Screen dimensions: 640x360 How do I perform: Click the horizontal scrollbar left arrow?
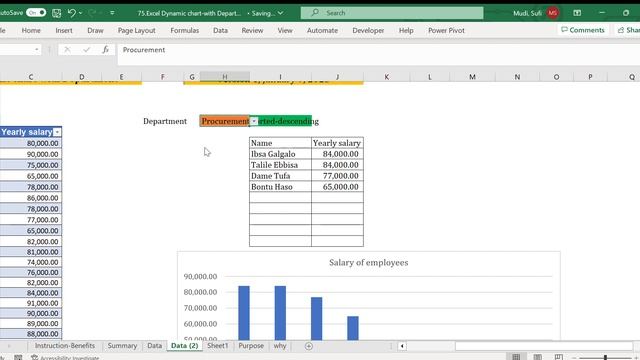click(402, 346)
